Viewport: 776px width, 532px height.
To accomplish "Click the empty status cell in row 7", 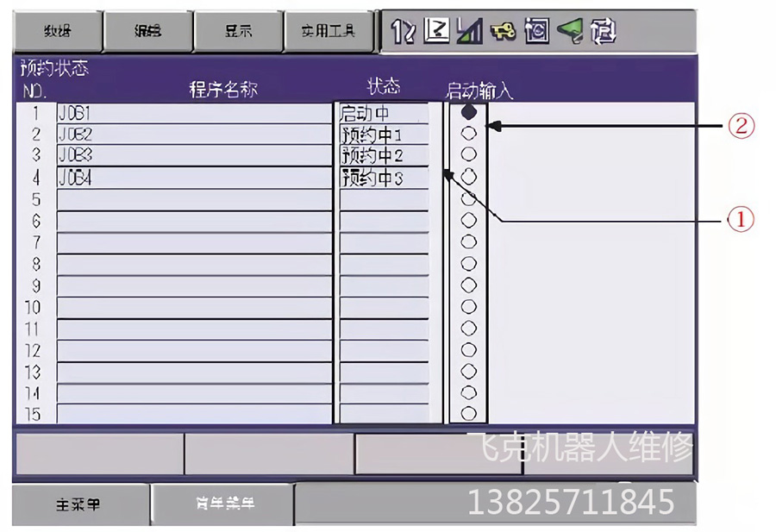I will tap(384, 242).
